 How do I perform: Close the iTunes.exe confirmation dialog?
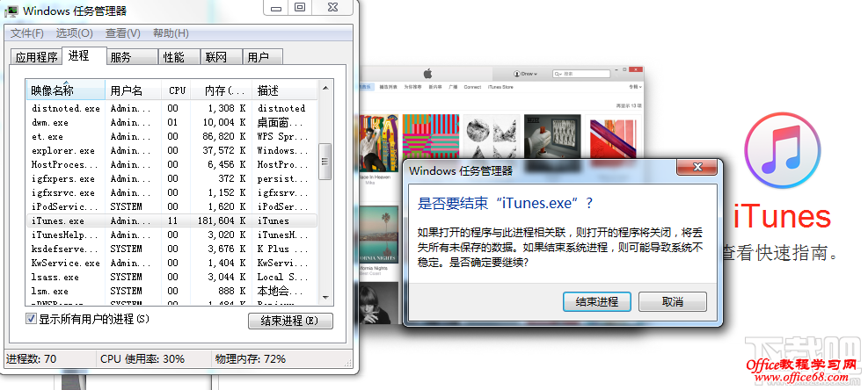pyautogui.click(x=697, y=167)
